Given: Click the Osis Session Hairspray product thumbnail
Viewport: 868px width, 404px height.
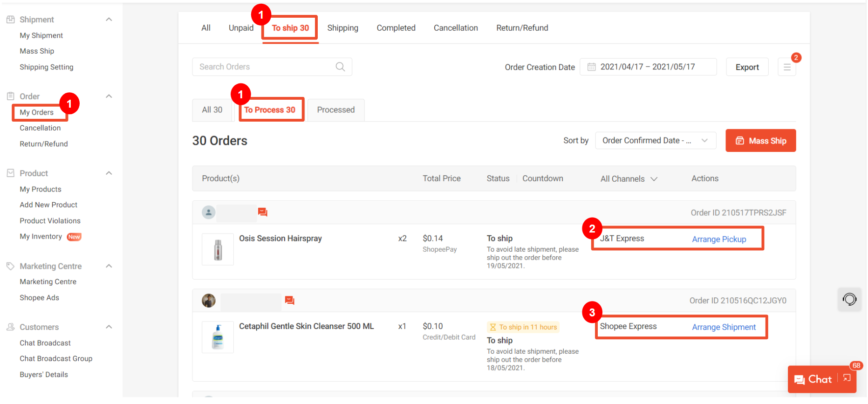Looking at the screenshot, I should [218, 249].
